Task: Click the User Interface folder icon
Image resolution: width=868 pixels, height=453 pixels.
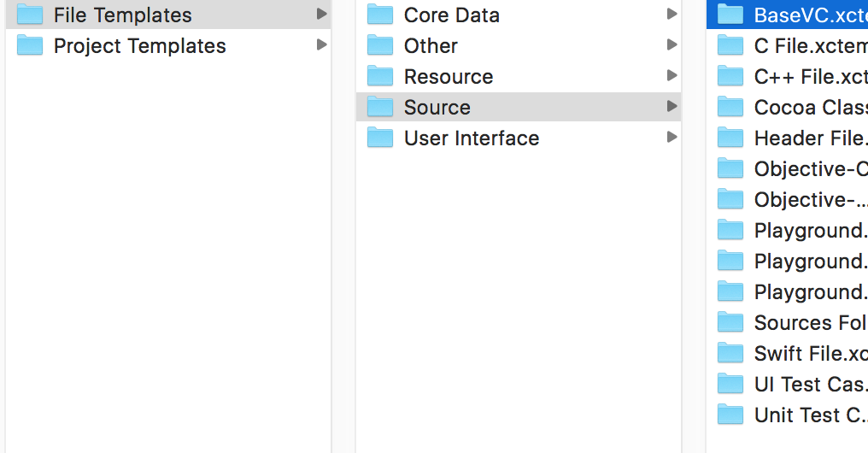Action: click(x=380, y=138)
